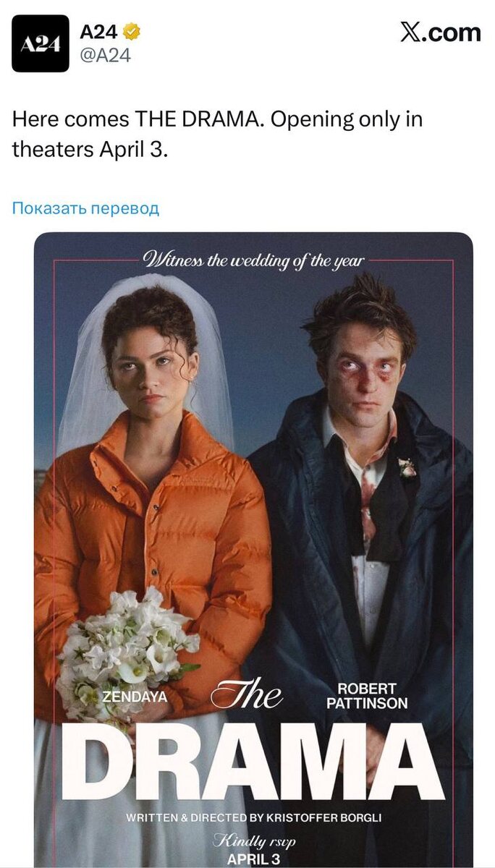Click the ZENDAYA name on the poster
The height and width of the screenshot is (868, 495).
[x=135, y=697]
